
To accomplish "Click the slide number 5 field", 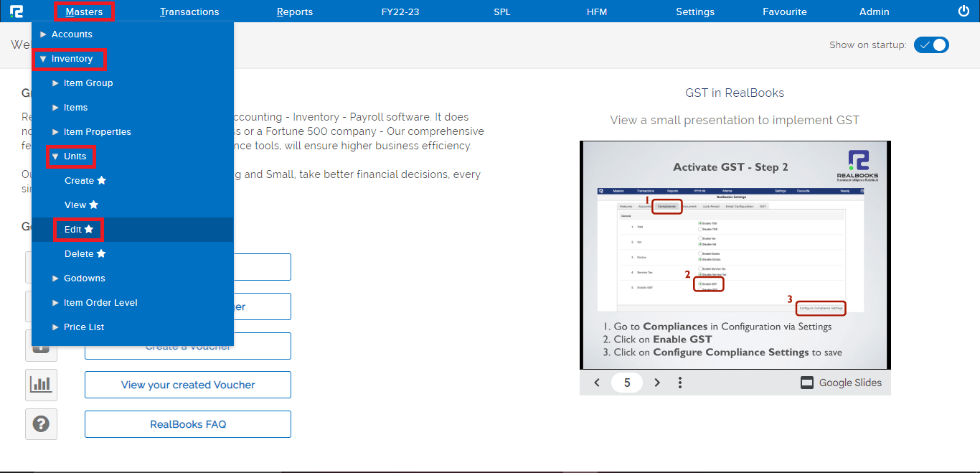I will [627, 383].
